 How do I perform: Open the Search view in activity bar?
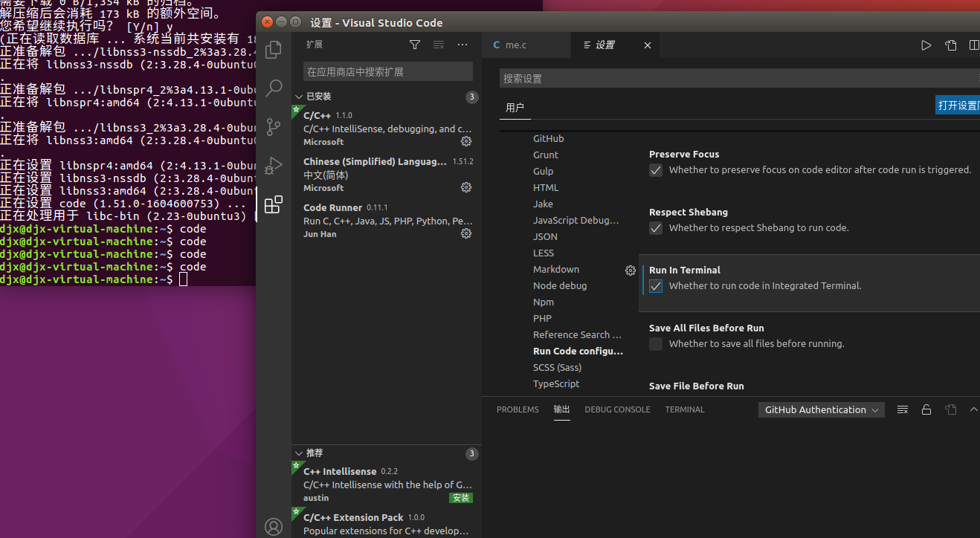click(274, 88)
